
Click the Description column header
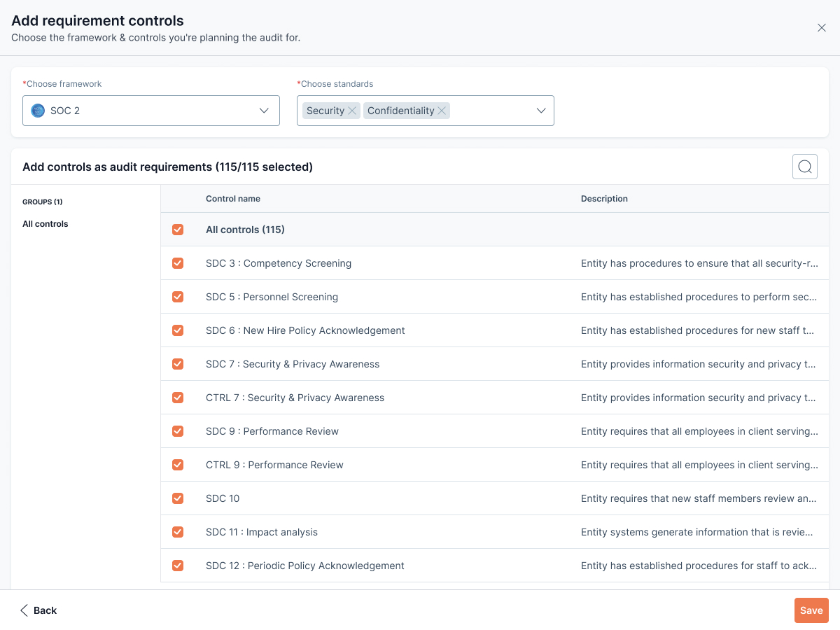click(604, 199)
